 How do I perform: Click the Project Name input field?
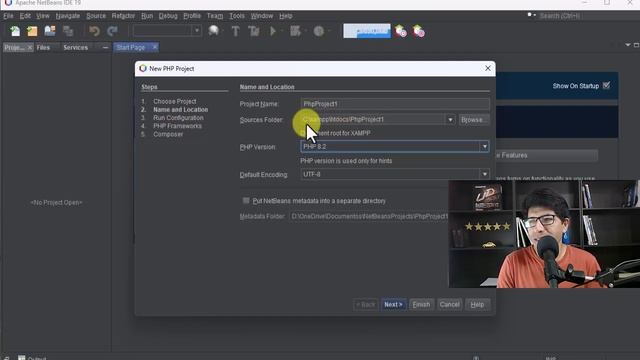[395, 104]
